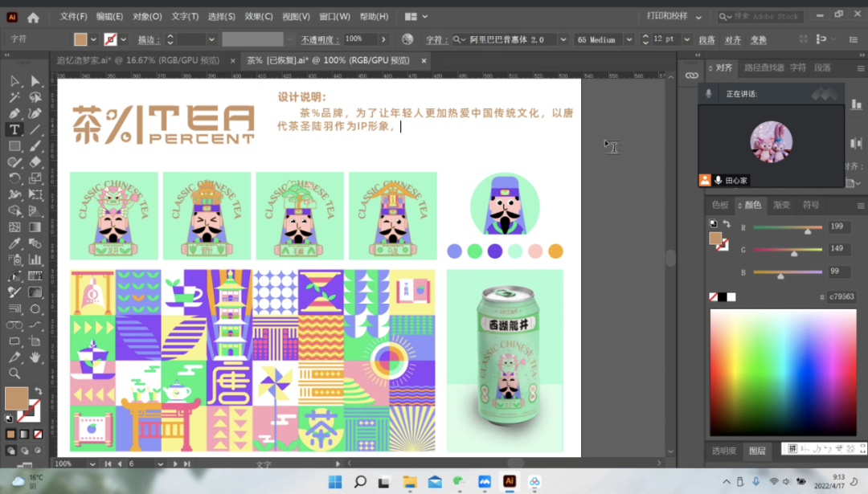The height and width of the screenshot is (494, 868).
Task: Expand the fill color dropdown in control bar
Action: (94, 39)
